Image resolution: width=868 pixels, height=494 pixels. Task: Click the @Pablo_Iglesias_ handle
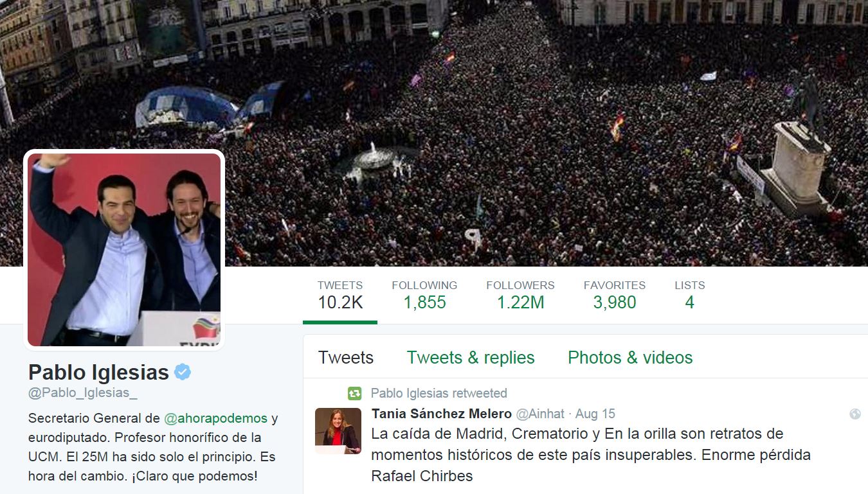[x=83, y=393]
